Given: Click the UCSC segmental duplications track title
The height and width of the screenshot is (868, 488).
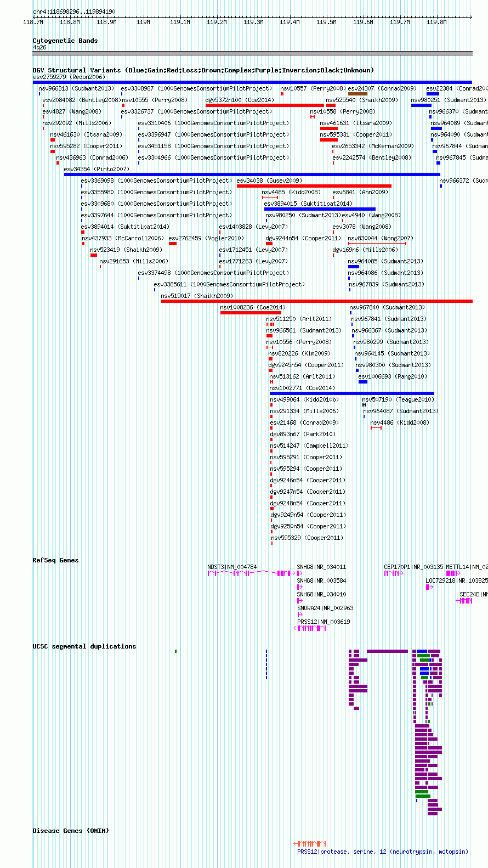Looking at the screenshot, I should (84, 646).
